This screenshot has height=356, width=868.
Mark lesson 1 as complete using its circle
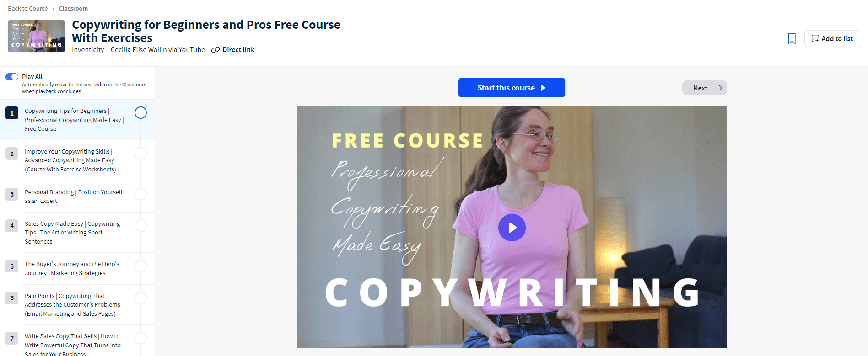tap(141, 112)
